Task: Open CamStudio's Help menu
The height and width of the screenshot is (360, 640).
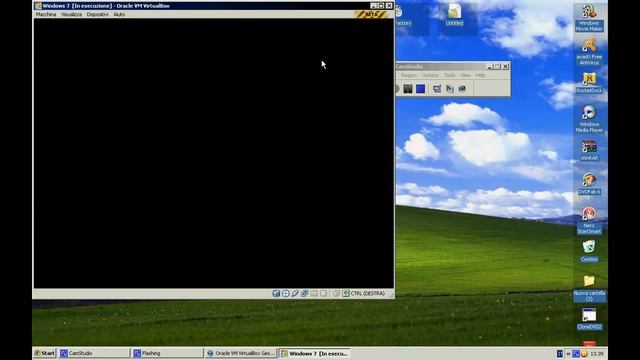Action: click(x=480, y=76)
